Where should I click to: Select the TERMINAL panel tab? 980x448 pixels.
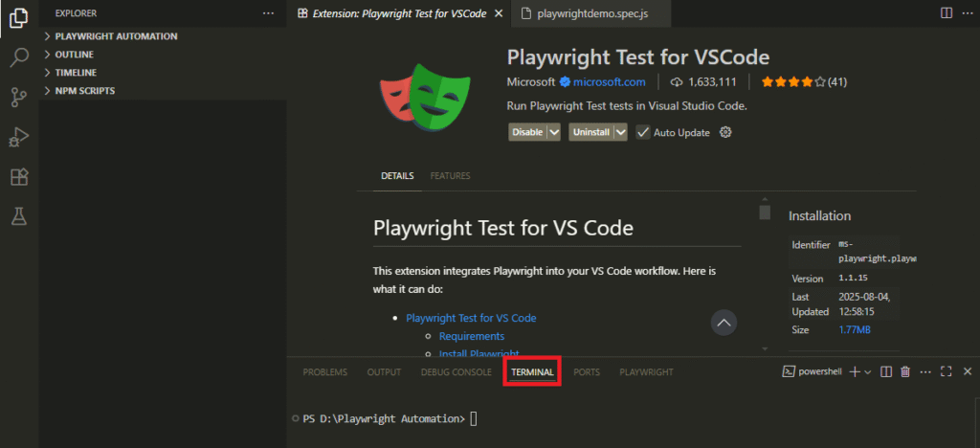coord(532,371)
